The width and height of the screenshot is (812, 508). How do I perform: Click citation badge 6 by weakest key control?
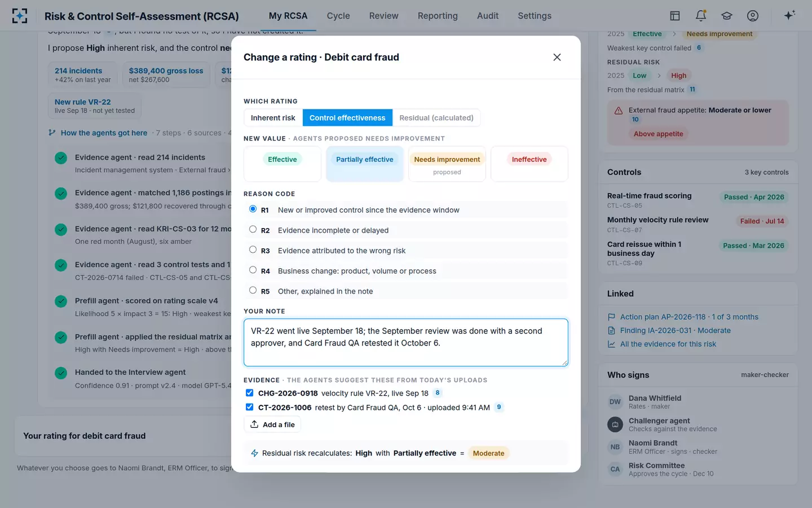[x=699, y=47]
